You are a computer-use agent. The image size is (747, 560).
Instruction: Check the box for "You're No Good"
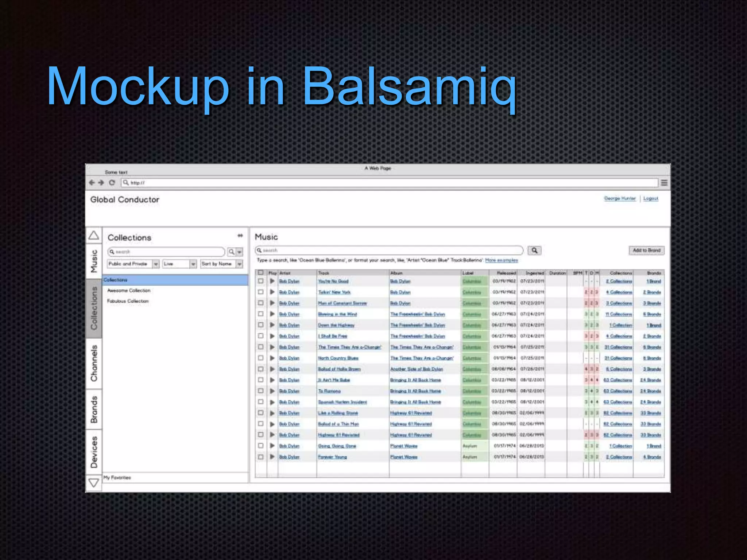261,281
